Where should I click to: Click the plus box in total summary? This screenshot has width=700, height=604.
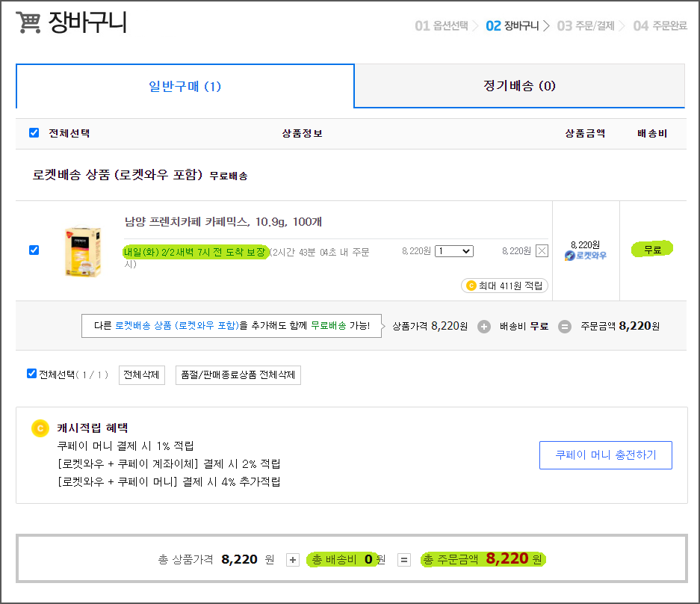click(x=293, y=560)
